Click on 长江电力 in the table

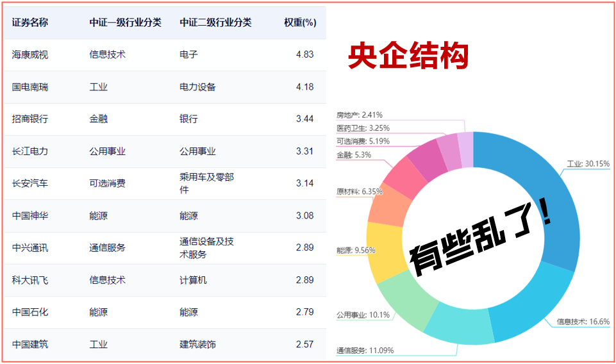(x=29, y=151)
